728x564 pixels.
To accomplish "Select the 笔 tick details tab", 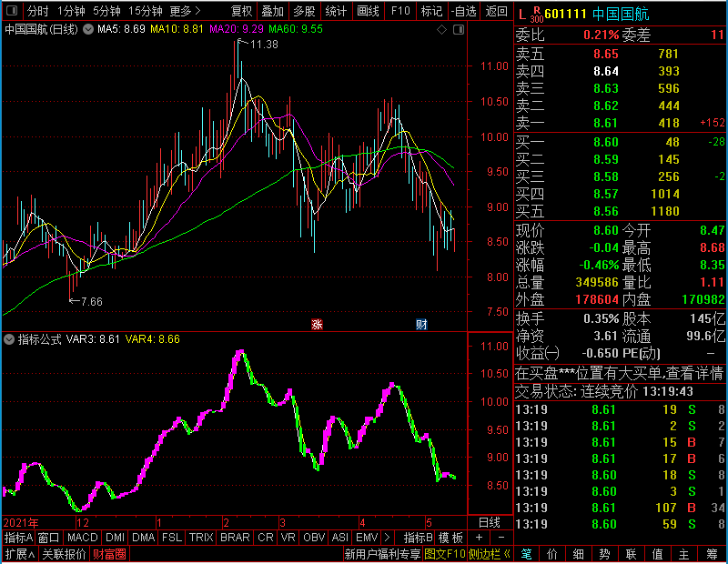I will pos(527,554).
